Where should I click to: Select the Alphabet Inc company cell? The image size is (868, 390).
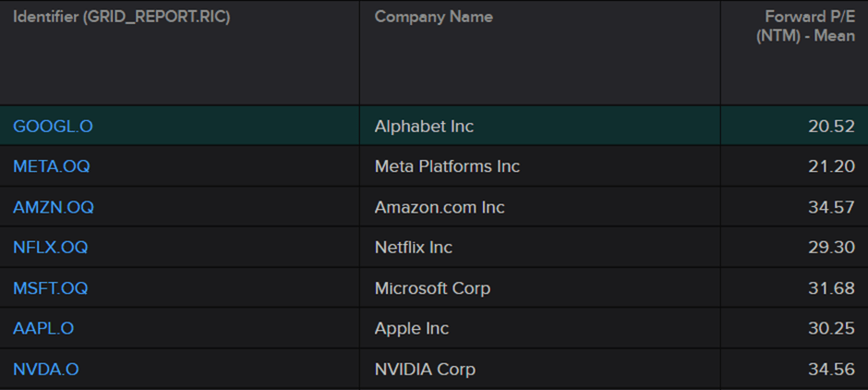[424, 126]
